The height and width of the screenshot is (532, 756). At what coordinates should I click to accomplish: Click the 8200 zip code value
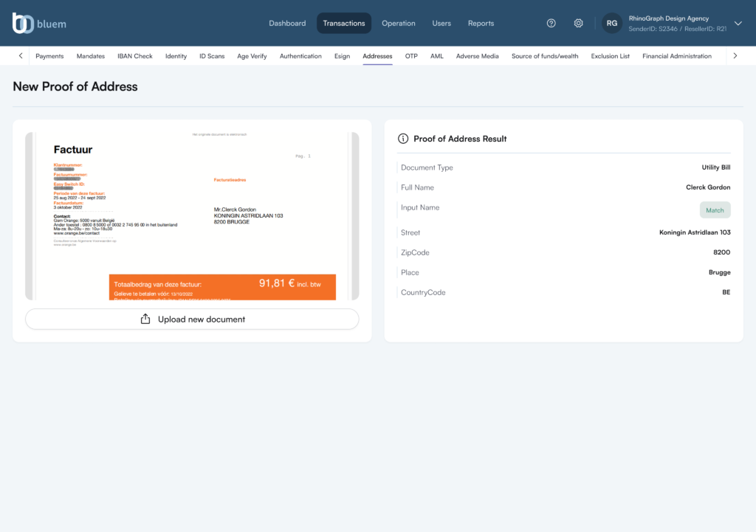click(722, 252)
